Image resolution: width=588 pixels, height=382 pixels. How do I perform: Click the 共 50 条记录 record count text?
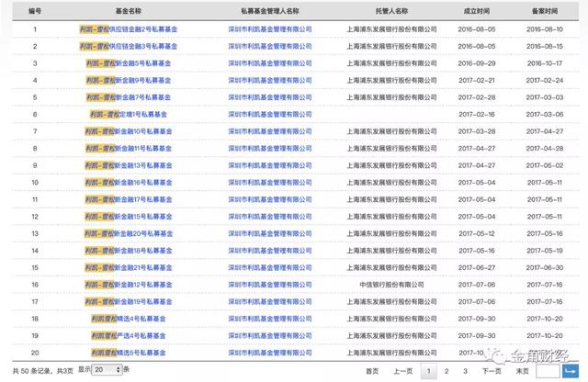[32, 371]
